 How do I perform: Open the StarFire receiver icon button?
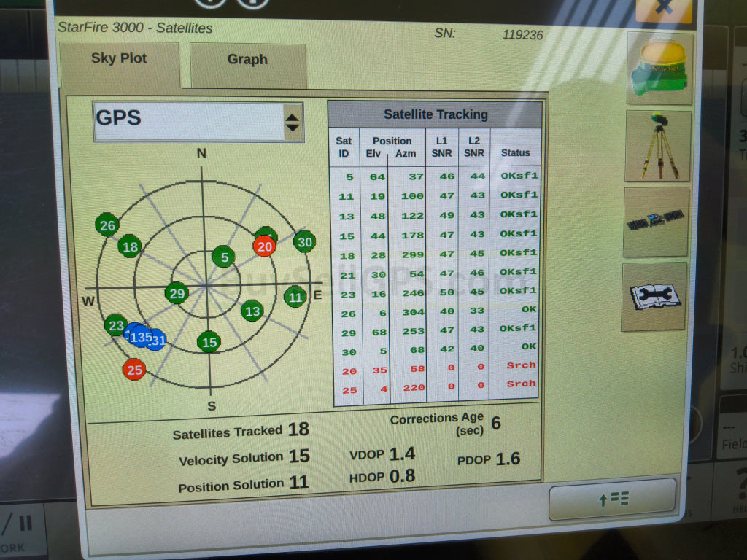(659, 68)
